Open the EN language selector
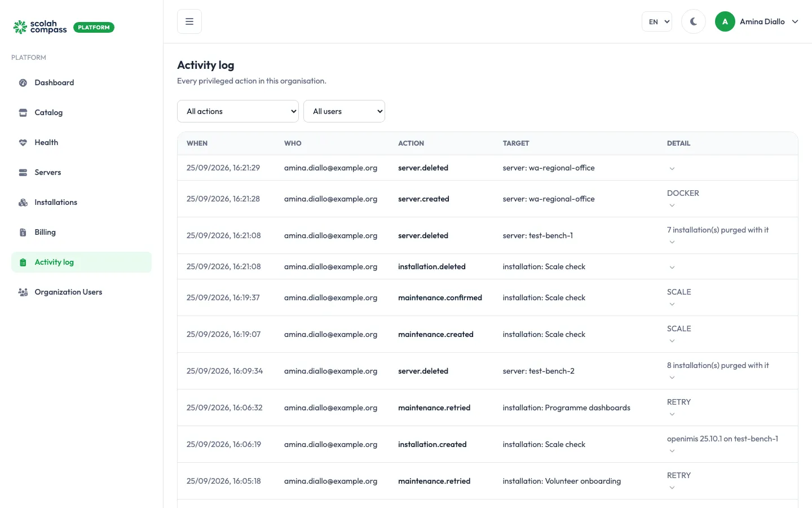 coord(657,21)
